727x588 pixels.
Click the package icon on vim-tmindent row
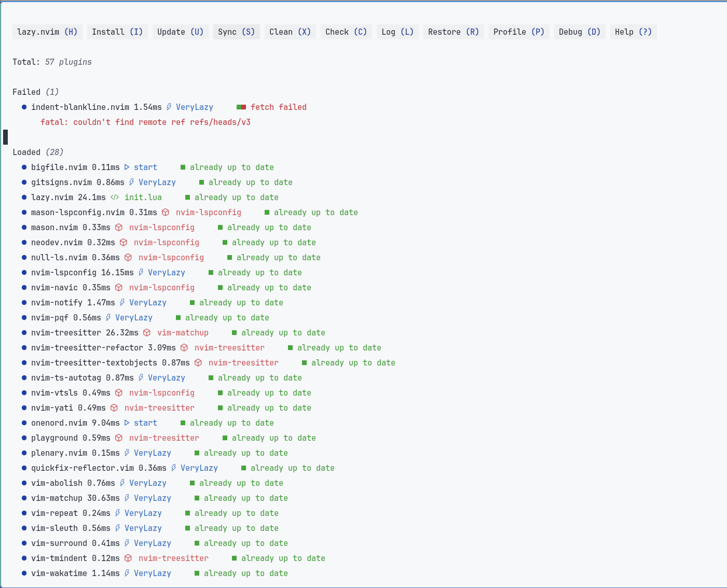[128, 558]
